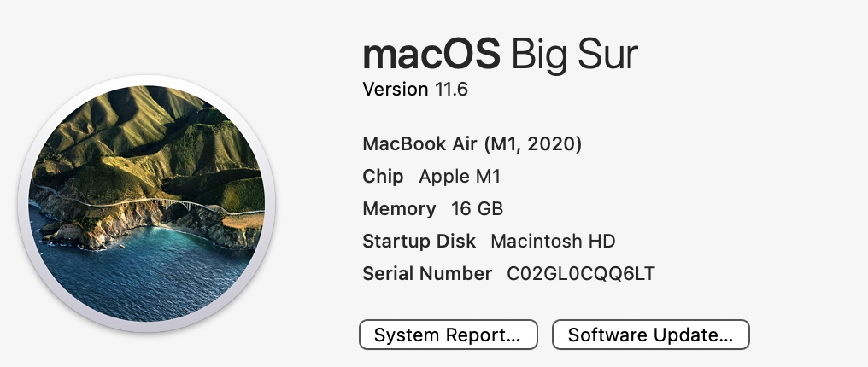Click the Startup Disk label
868x367 pixels.
click(x=419, y=241)
